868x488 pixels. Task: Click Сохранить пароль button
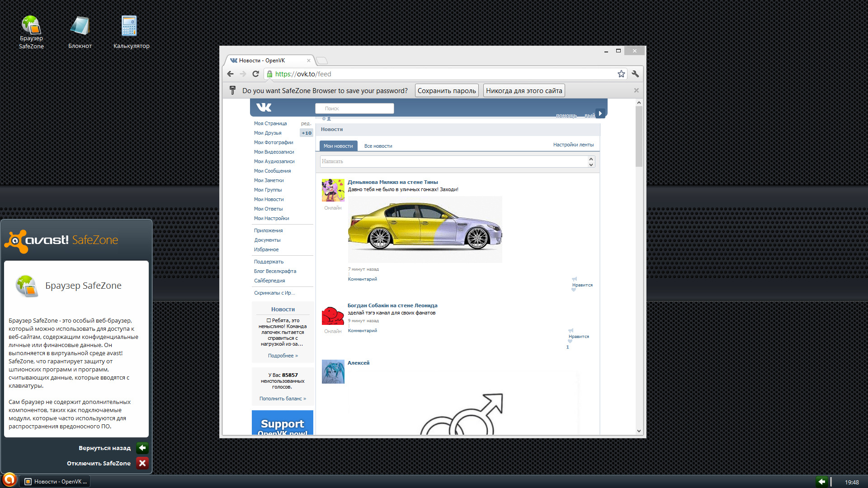(447, 91)
